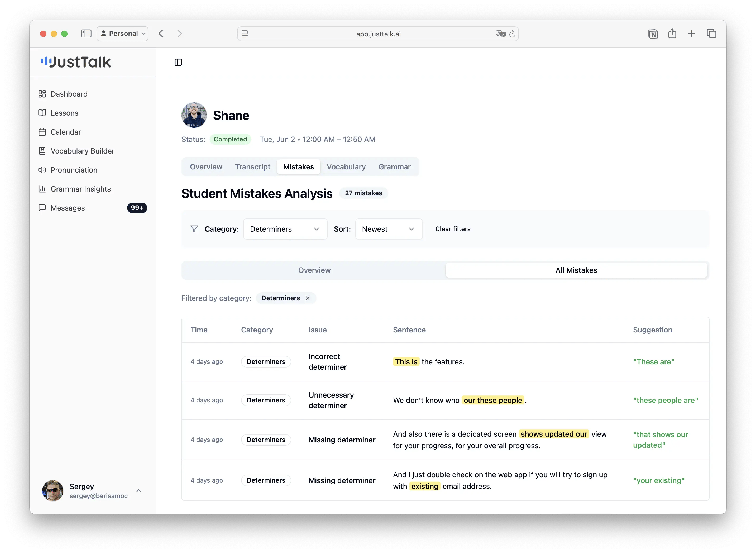Click the address bar URL

click(378, 34)
